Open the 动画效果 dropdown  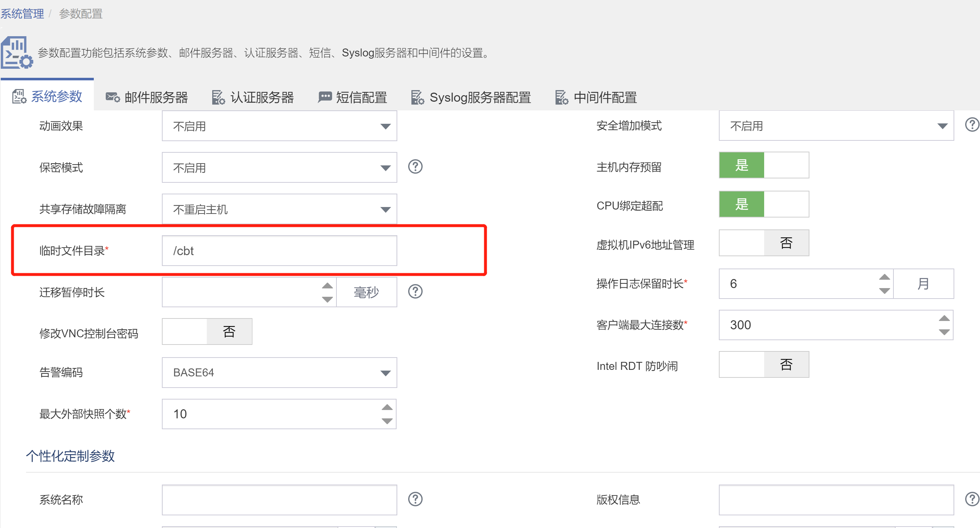[279, 126]
